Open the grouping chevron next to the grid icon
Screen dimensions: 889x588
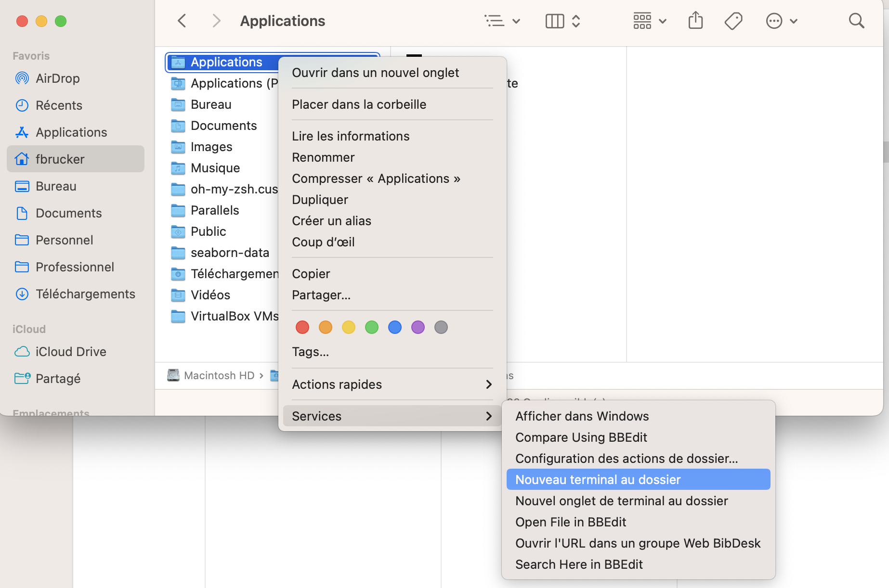663,21
